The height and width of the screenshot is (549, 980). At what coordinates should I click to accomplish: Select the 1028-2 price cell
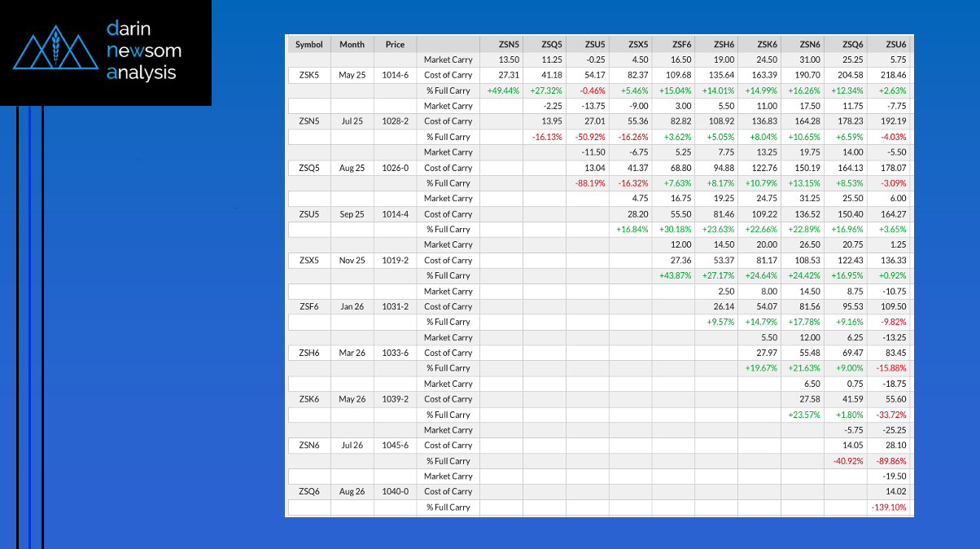click(395, 121)
